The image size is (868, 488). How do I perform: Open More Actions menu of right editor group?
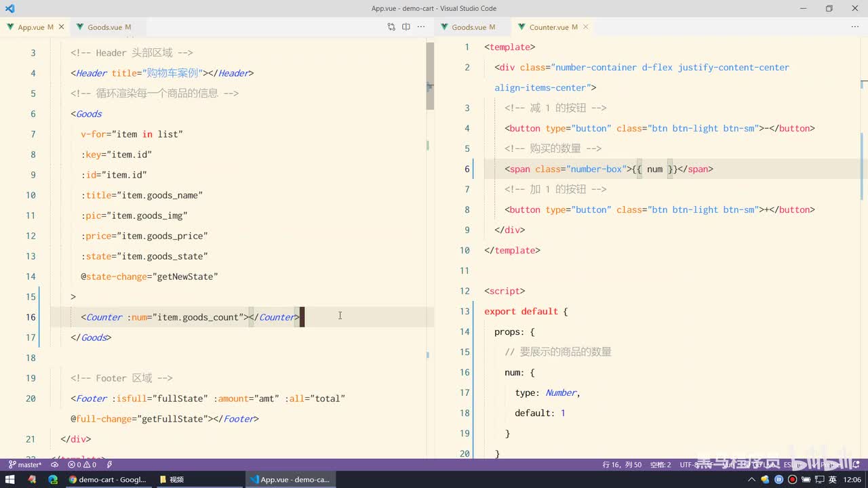pos(854,27)
